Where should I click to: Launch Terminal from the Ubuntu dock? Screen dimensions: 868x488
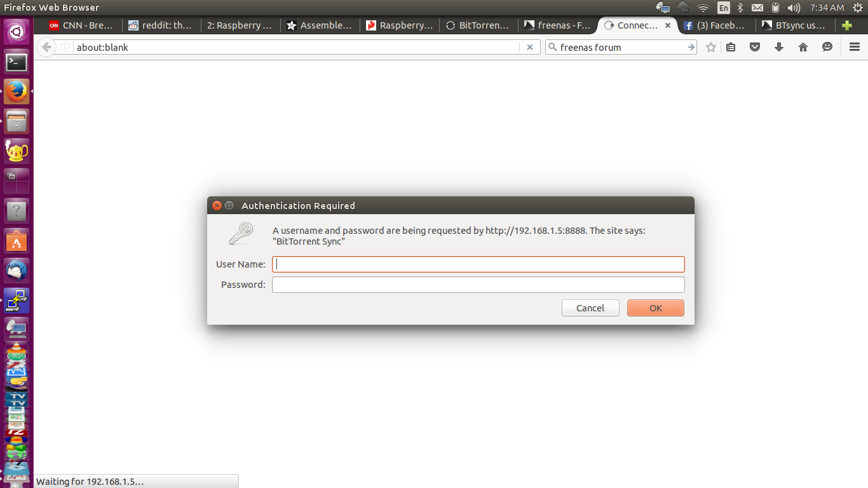click(17, 62)
